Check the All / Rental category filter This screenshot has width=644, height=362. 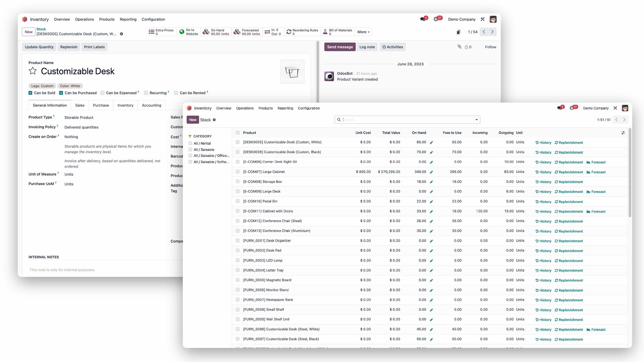click(x=191, y=143)
